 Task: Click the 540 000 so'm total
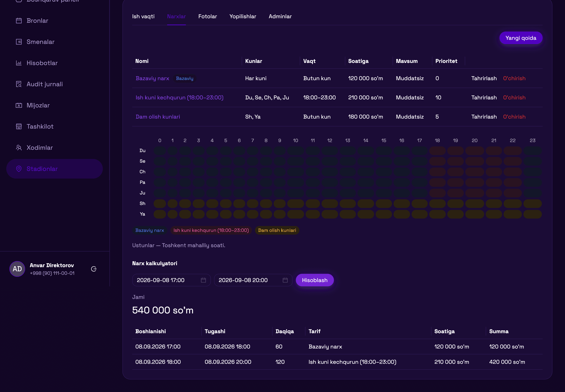[163, 310]
